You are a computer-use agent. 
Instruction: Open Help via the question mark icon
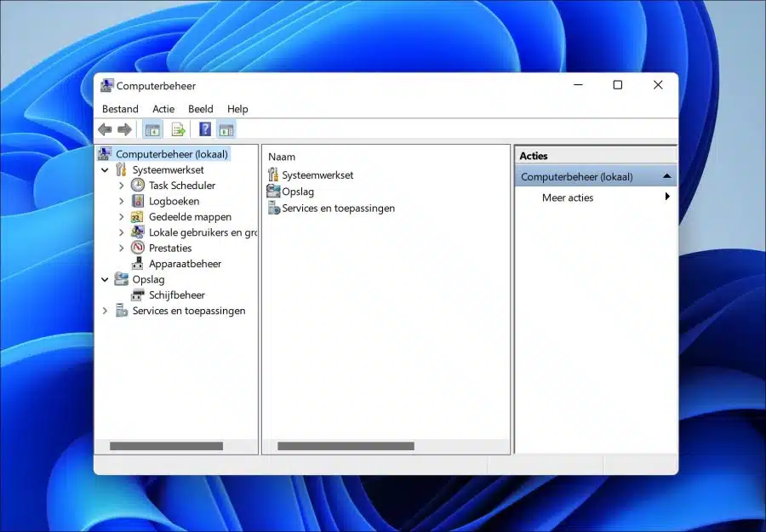click(205, 129)
